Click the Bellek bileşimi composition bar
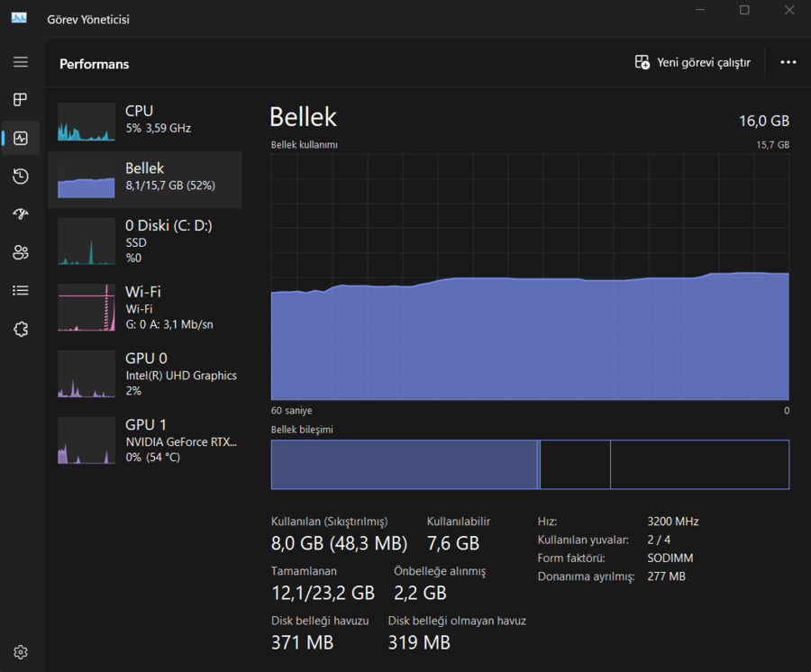This screenshot has height=672, width=811. (x=530, y=465)
